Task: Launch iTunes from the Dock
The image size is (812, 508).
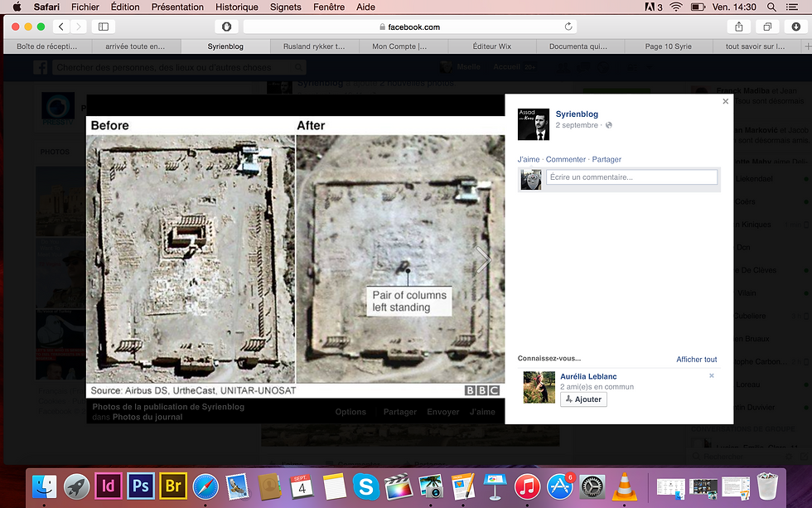Action: pos(527,486)
